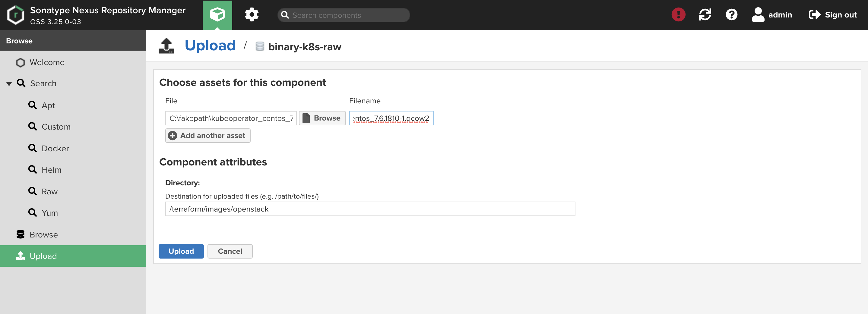Click the Upload breadcrumb link
The height and width of the screenshot is (314, 868).
click(210, 46)
